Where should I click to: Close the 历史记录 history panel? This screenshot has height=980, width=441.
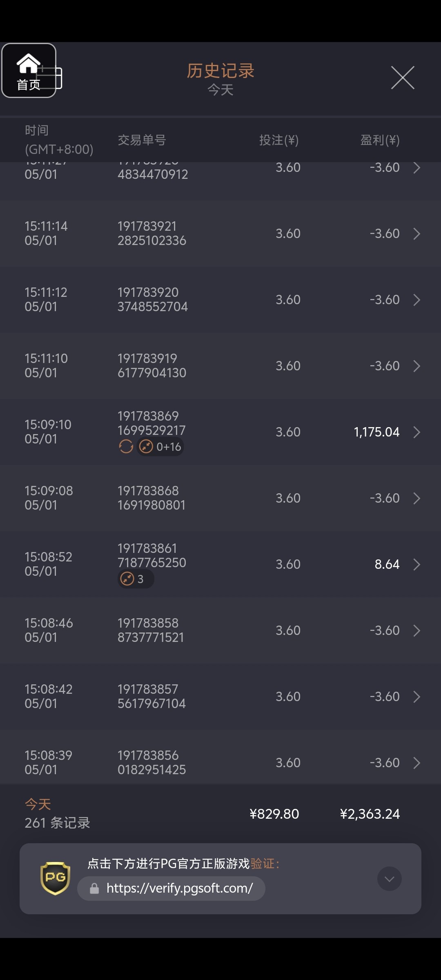403,77
